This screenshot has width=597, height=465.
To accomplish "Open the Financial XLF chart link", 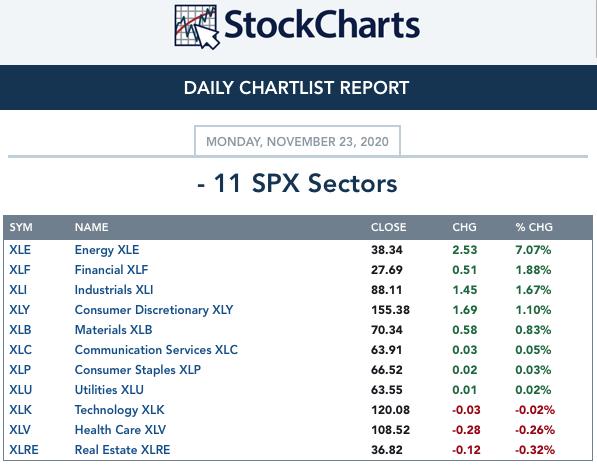I will (111, 270).
